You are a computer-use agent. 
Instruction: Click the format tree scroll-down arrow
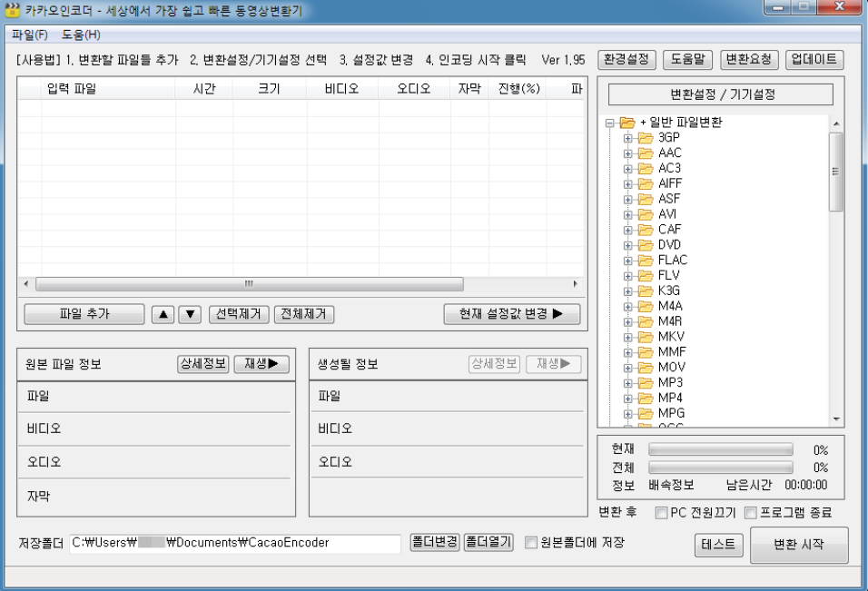coord(836,419)
